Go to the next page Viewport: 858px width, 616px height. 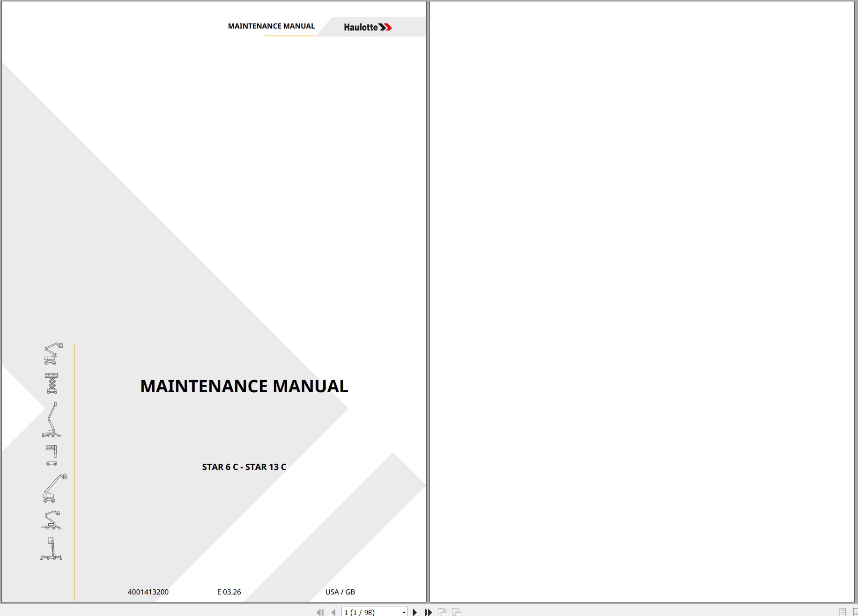414,612
